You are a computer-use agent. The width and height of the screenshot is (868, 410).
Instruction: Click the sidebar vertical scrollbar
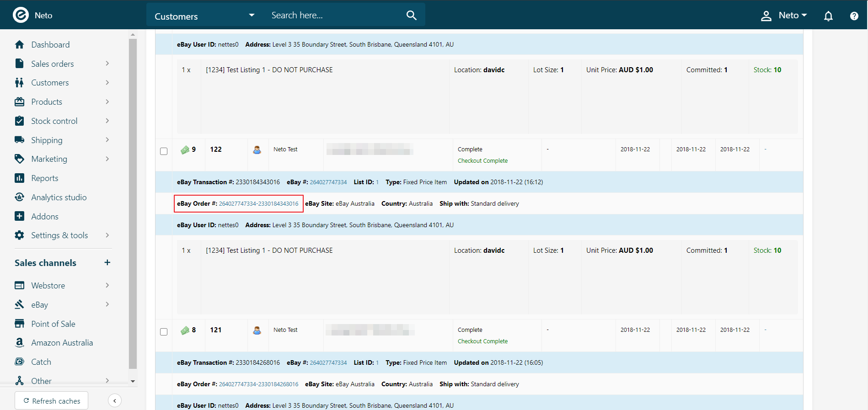coord(133,203)
